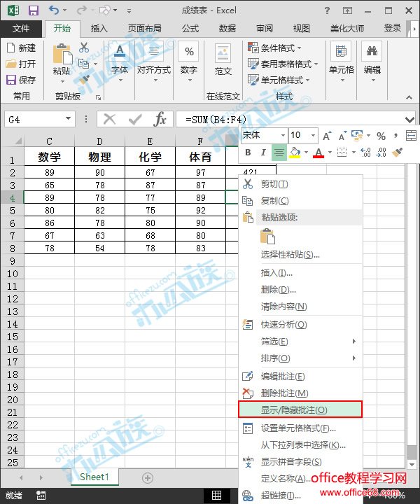Click the red font color A
This screenshot has height=504, width=420.
click(x=318, y=153)
